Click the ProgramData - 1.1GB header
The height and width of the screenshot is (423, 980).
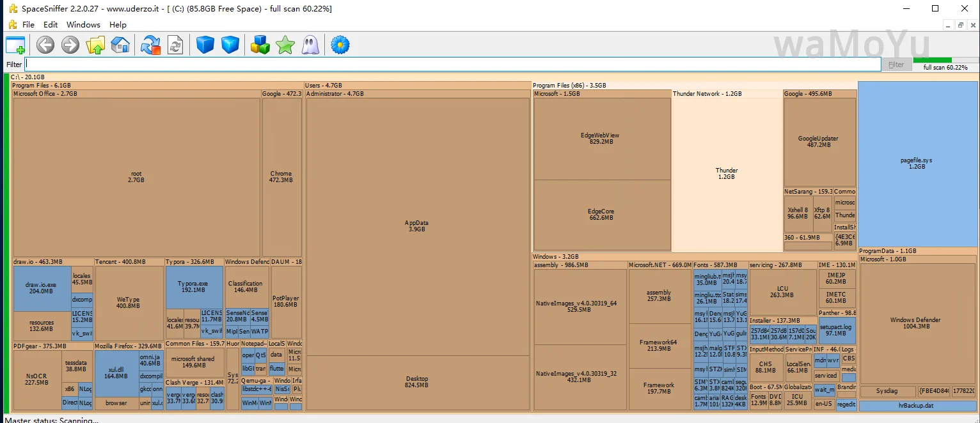pyautogui.click(x=917, y=251)
